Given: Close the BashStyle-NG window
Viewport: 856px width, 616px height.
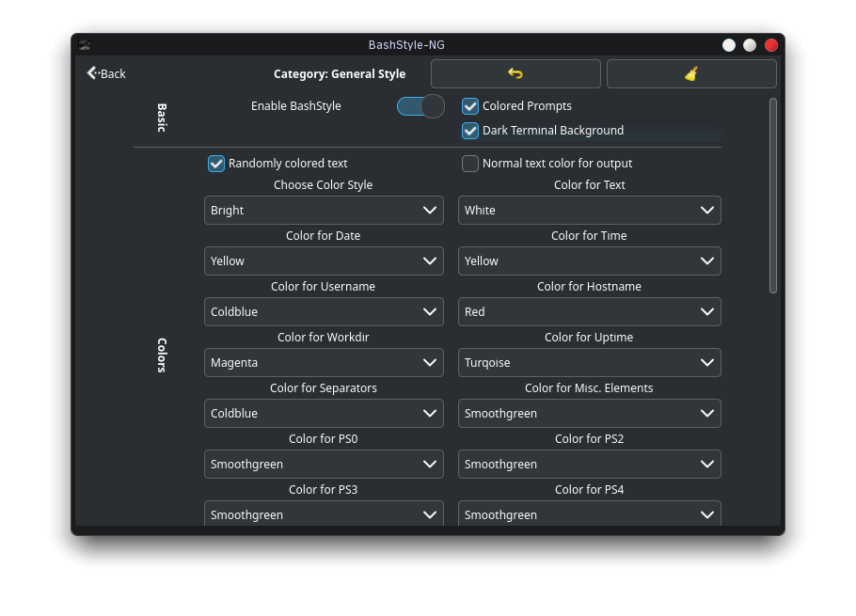Looking at the screenshot, I should (770, 45).
